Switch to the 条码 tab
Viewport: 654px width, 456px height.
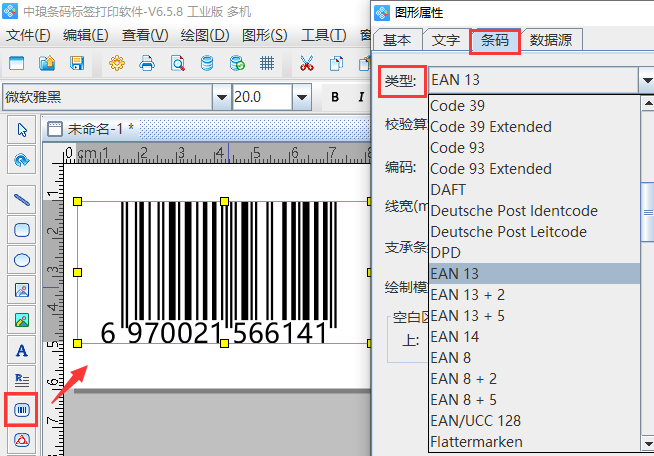pyautogui.click(x=495, y=40)
